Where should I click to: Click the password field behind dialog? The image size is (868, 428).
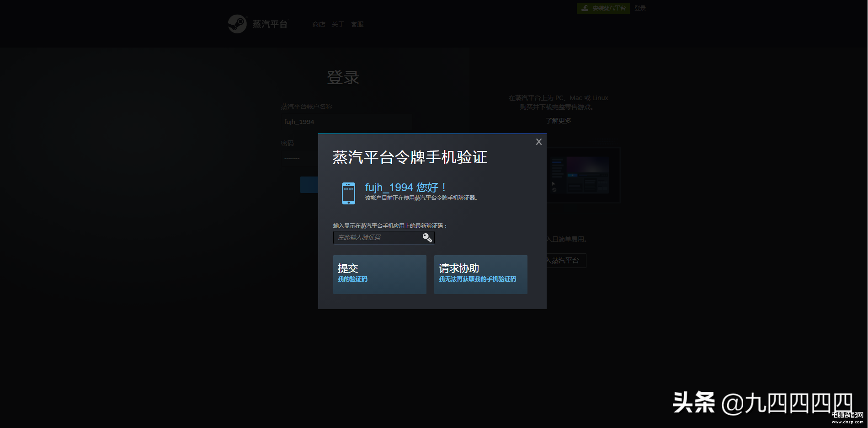[299, 158]
